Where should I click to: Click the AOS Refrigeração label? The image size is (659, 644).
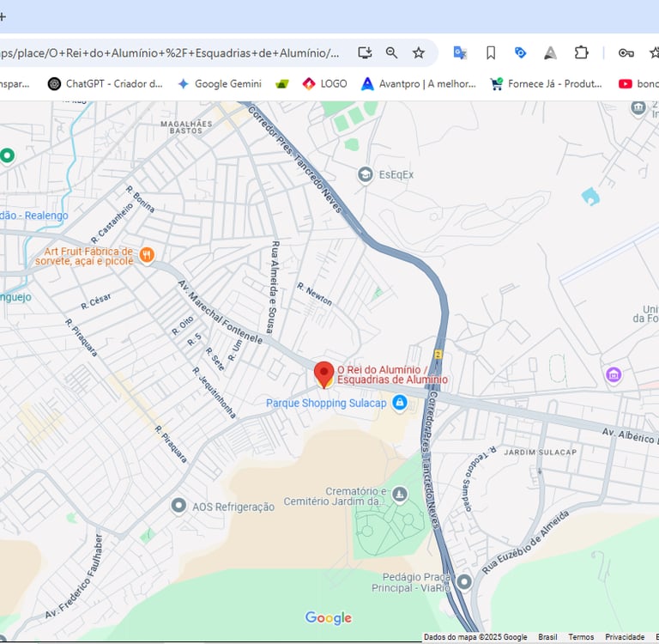233,507
